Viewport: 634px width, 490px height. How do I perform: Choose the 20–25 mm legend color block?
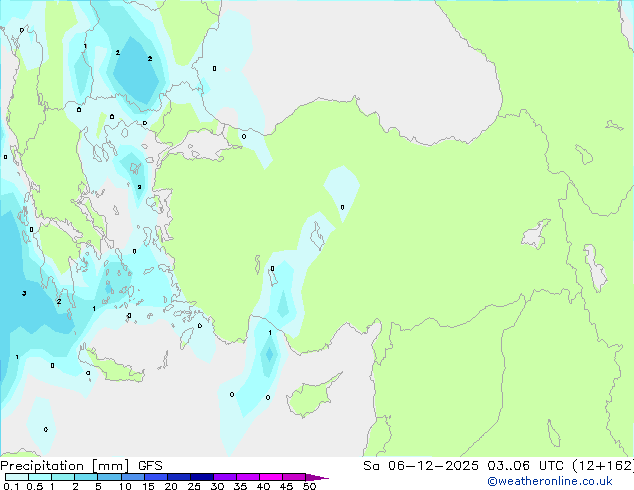tap(179, 477)
